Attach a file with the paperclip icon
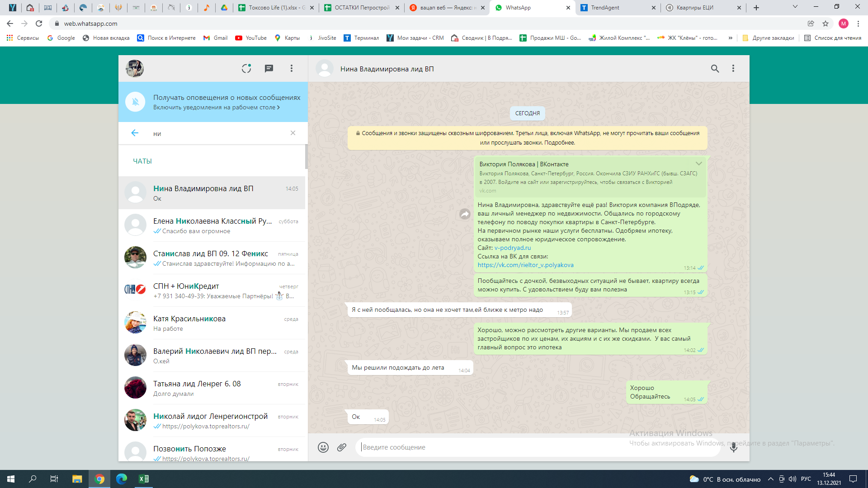868x488 pixels. click(342, 447)
